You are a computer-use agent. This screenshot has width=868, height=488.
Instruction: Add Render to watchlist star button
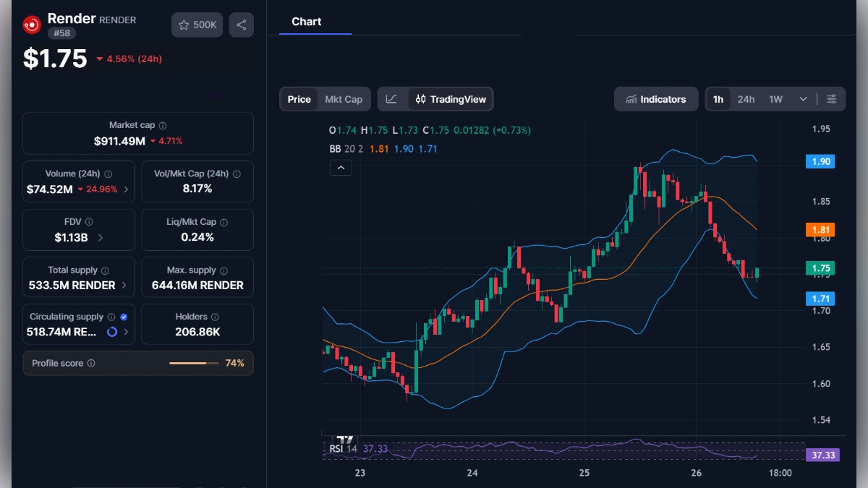point(197,25)
